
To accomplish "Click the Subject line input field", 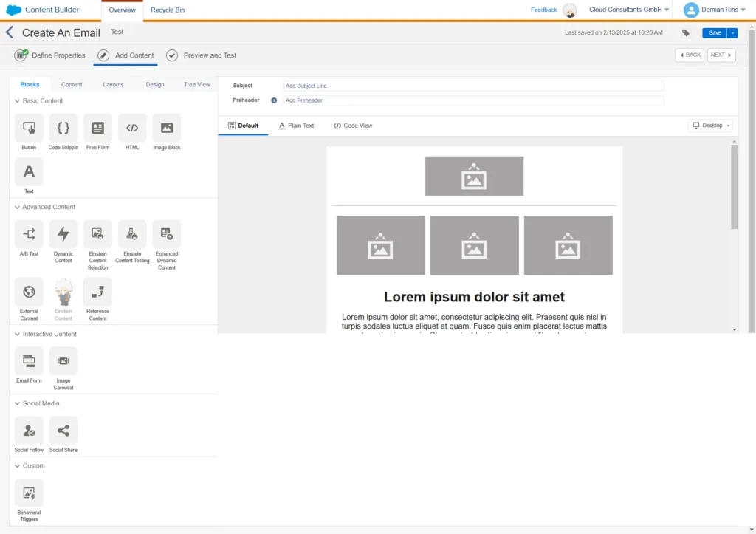I will [x=473, y=86].
